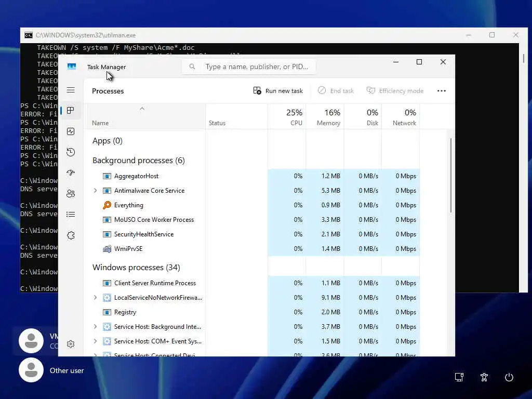Click the WmiPrvSE process icon
The height and width of the screenshot is (399, 532).
pyautogui.click(x=107, y=249)
